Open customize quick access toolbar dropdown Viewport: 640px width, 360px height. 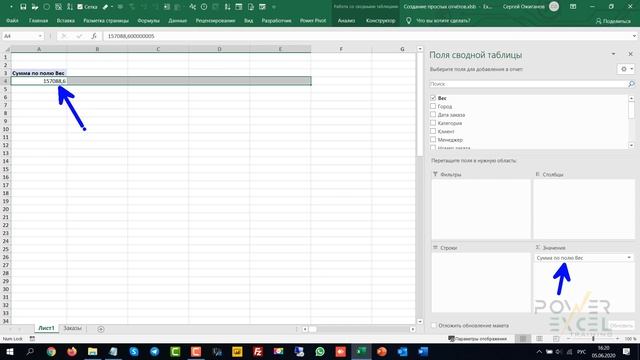274,7
